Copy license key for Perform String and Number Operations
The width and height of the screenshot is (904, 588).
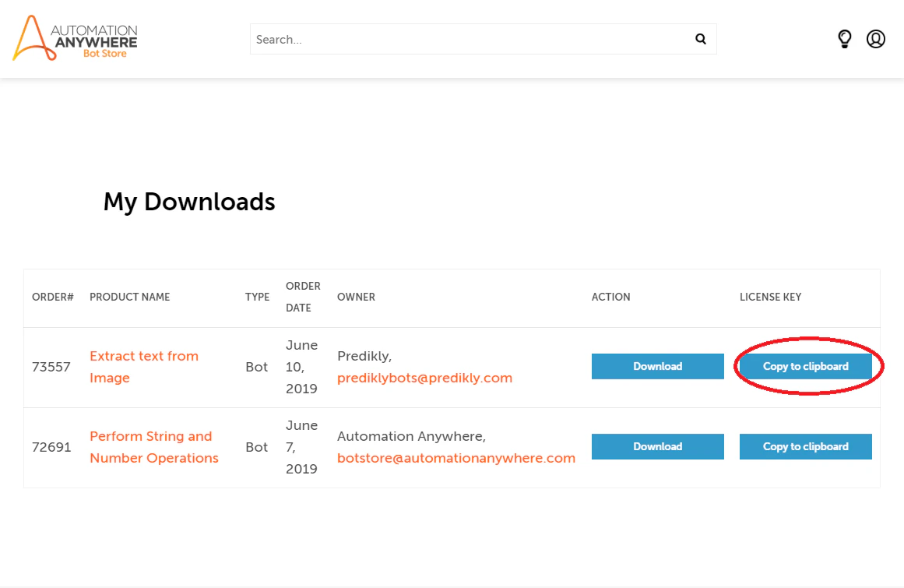(805, 446)
